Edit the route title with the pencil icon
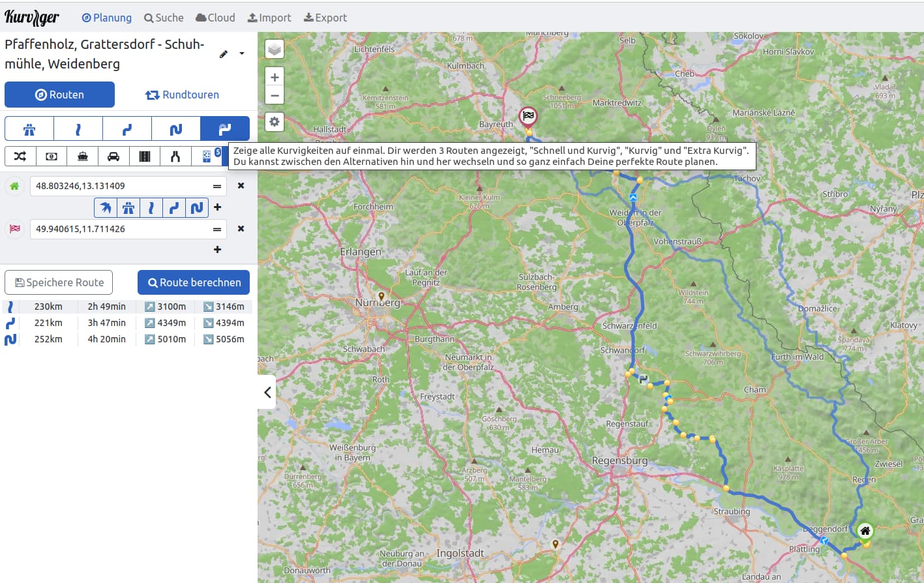This screenshot has height=583, width=924. click(x=224, y=54)
